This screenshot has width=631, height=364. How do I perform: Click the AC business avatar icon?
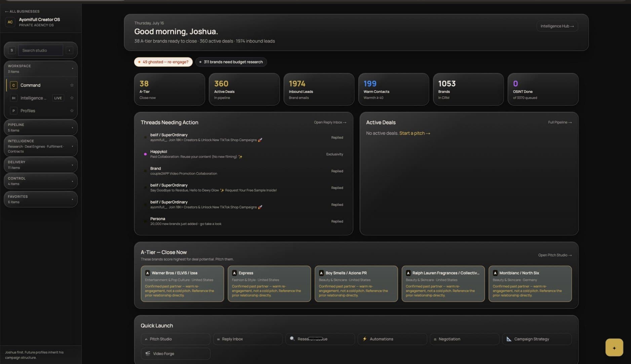tap(10, 22)
